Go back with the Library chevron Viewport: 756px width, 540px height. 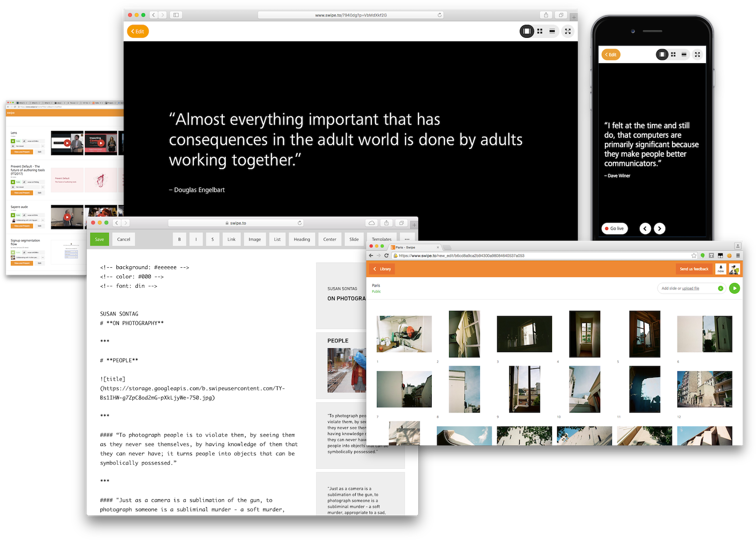(381, 269)
